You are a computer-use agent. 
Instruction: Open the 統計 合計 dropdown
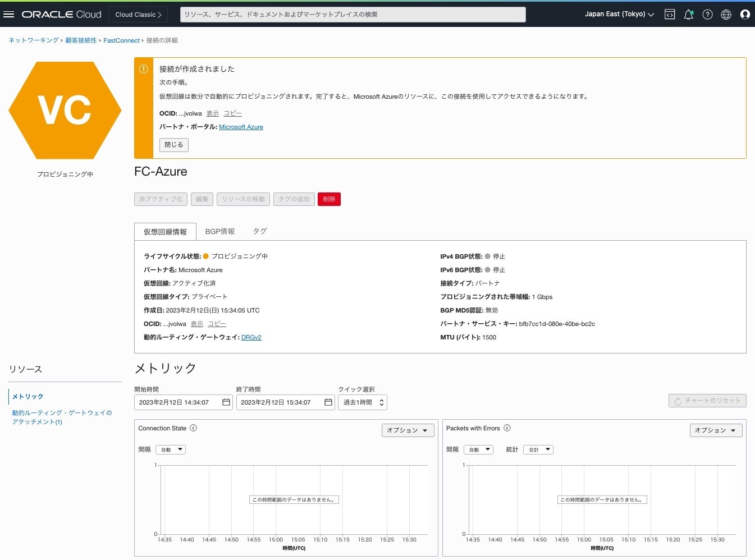[538, 449]
